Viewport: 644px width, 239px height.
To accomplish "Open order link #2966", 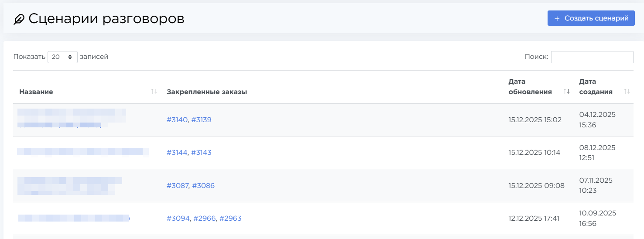I will click(x=205, y=219).
